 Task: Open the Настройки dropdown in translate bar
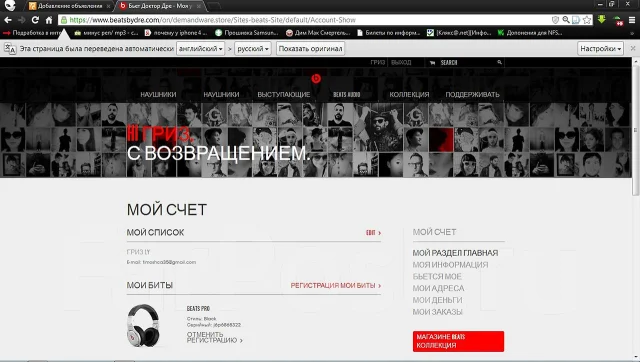(600, 49)
